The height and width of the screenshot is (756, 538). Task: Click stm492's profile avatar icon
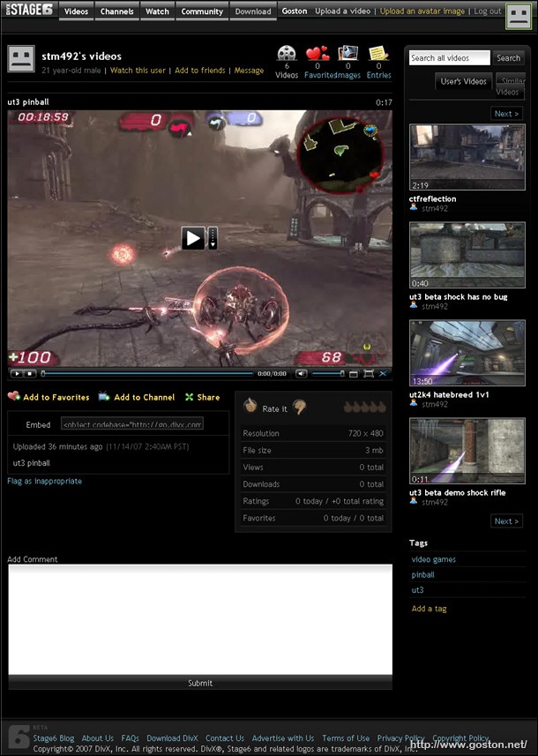coord(21,59)
